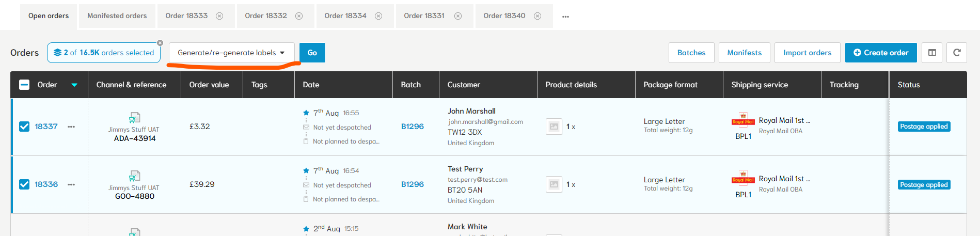Close the Order 18334 tab

pyautogui.click(x=378, y=16)
